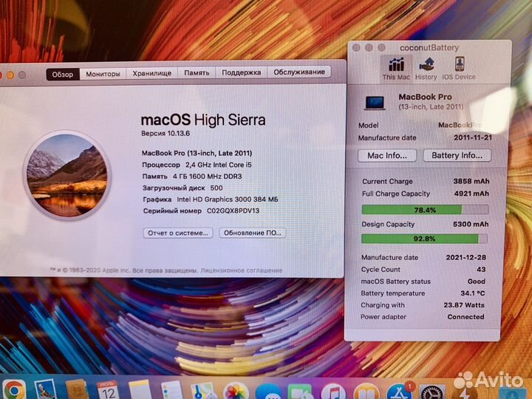The image size is (532, 399).
Task: Click the Отчет о системе... button
Action: click(178, 233)
